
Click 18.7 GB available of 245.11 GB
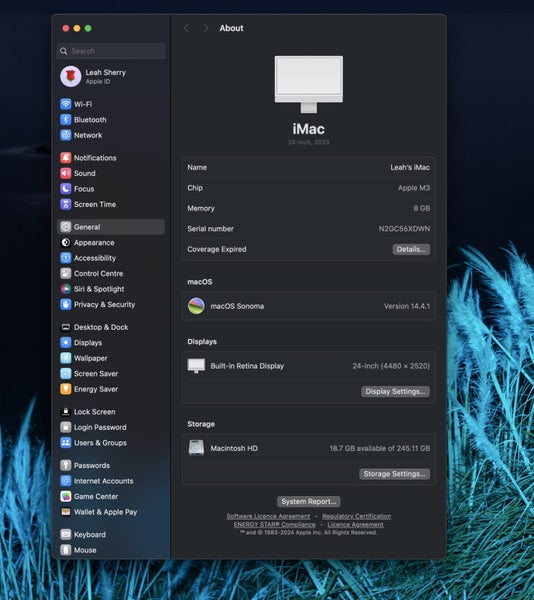point(380,448)
